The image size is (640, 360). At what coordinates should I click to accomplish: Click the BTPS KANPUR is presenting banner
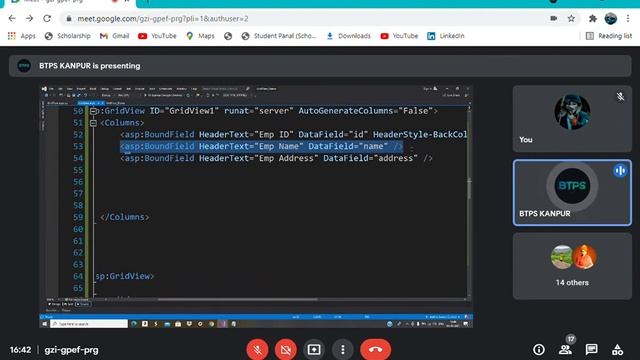tap(320, 66)
